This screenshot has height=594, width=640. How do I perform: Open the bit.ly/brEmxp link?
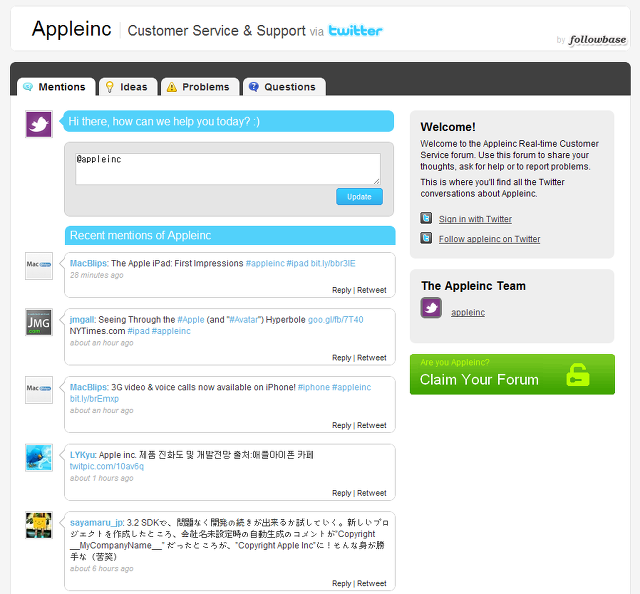click(94, 399)
